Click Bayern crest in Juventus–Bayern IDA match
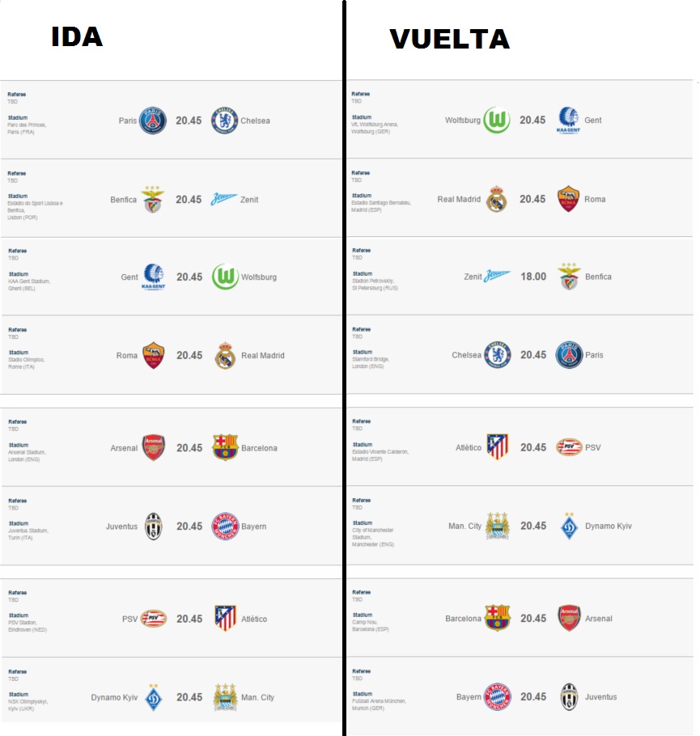Image resolution: width=700 pixels, height=736 pixels. pos(224,527)
